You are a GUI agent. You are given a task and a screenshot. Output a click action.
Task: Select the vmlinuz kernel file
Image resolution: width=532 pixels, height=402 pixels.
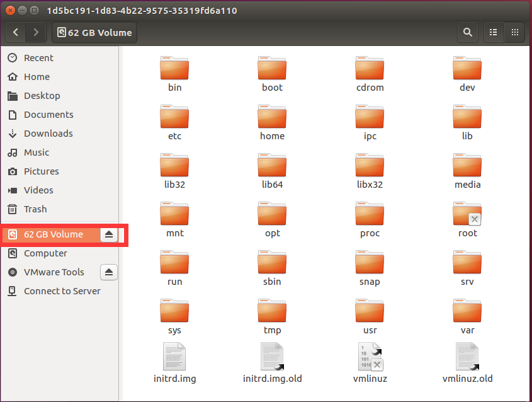370,356
